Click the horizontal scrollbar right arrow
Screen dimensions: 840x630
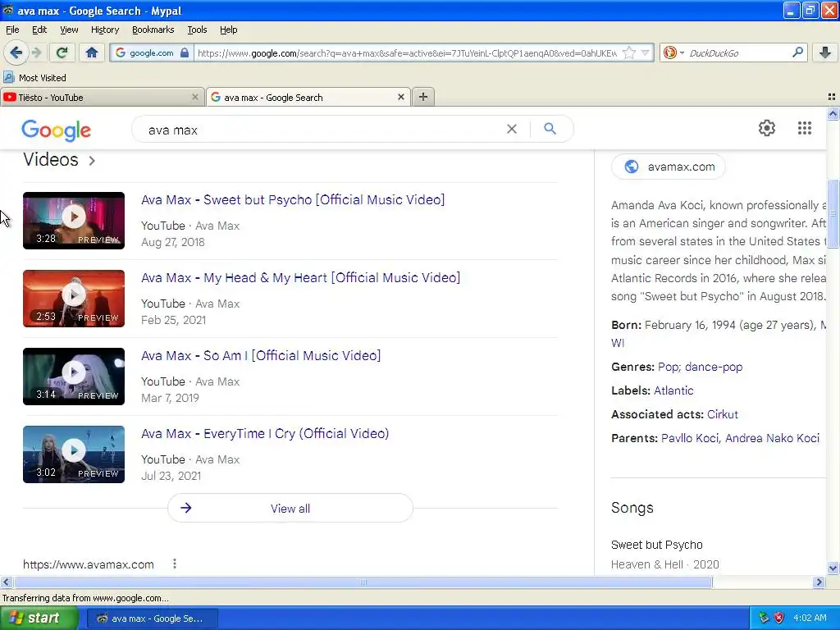click(819, 582)
